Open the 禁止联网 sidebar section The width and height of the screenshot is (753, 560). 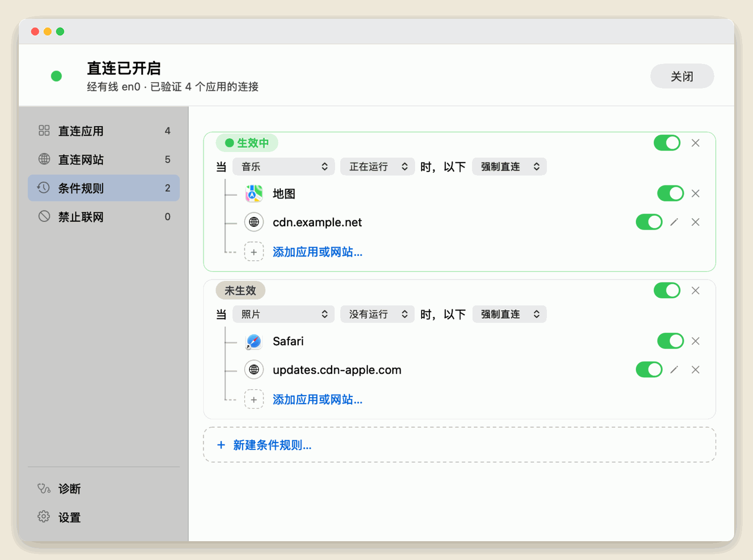click(x=104, y=217)
